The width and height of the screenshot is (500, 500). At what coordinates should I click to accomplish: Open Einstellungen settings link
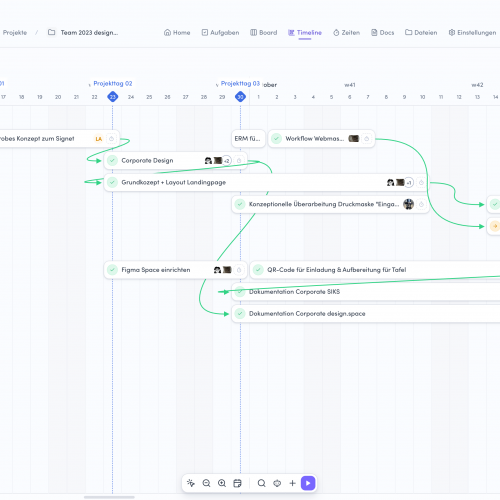tap(472, 33)
